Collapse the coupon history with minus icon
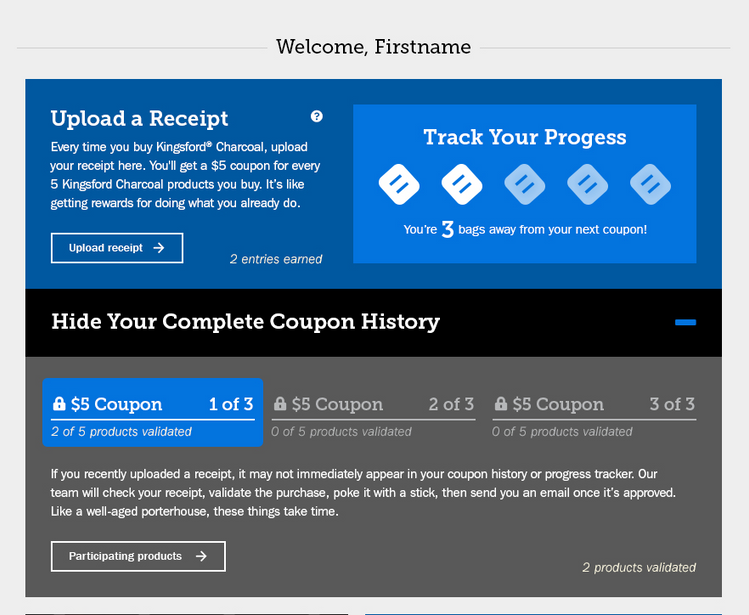This screenshot has width=749, height=615. pyautogui.click(x=685, y=323)
